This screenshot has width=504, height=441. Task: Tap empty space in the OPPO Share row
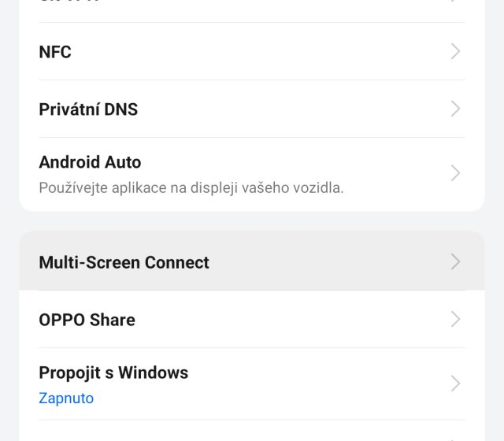pyautogui.click(x=291, y=320)
